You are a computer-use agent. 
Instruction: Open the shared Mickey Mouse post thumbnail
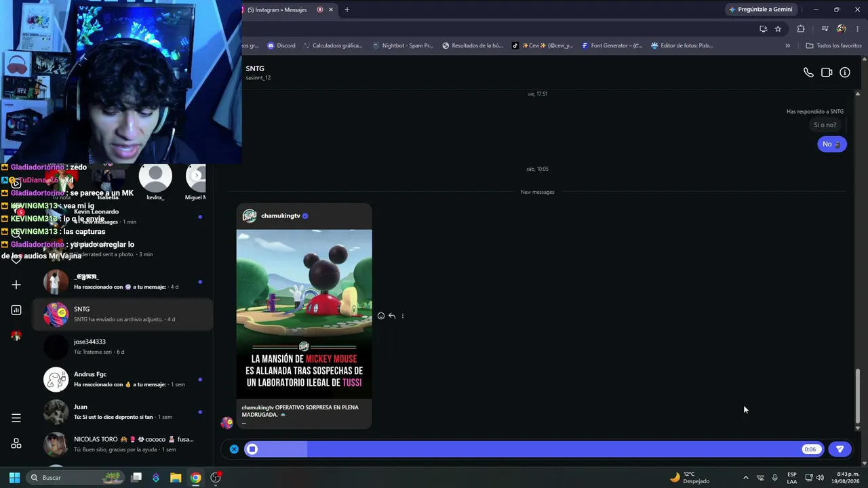click(304, 314)
